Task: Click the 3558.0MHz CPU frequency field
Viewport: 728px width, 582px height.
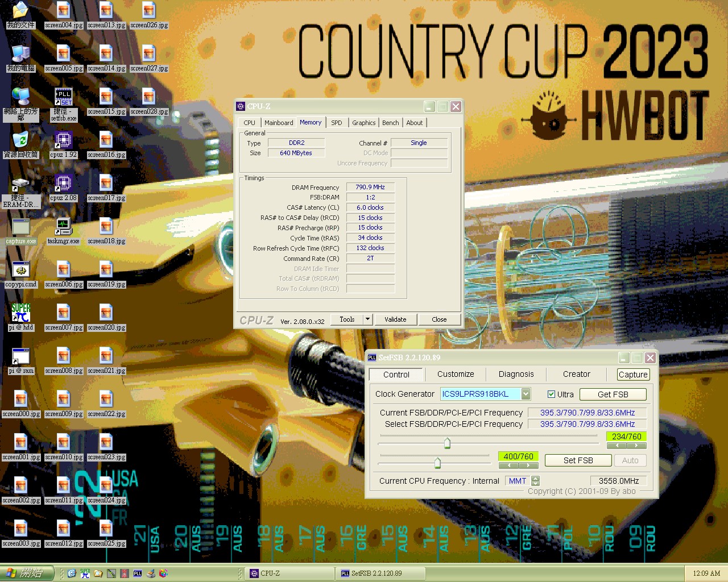Action: [618, 481]
